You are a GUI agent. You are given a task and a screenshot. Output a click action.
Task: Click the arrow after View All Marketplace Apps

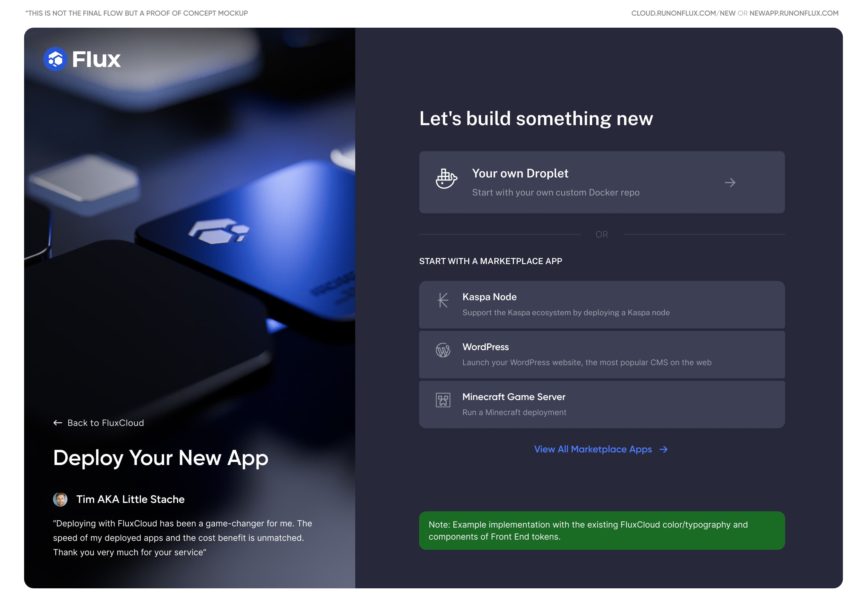point(663,449)
